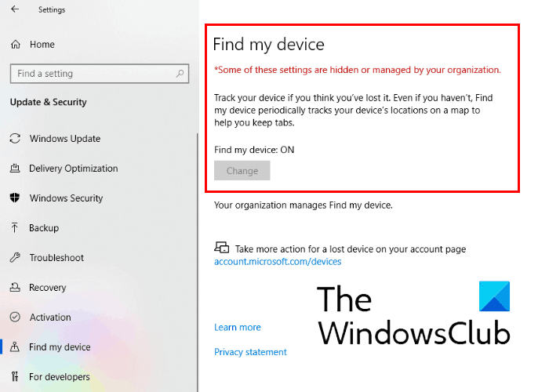Click the search magnifier icon
The image size is (549, 392).
tap(180, 74)
